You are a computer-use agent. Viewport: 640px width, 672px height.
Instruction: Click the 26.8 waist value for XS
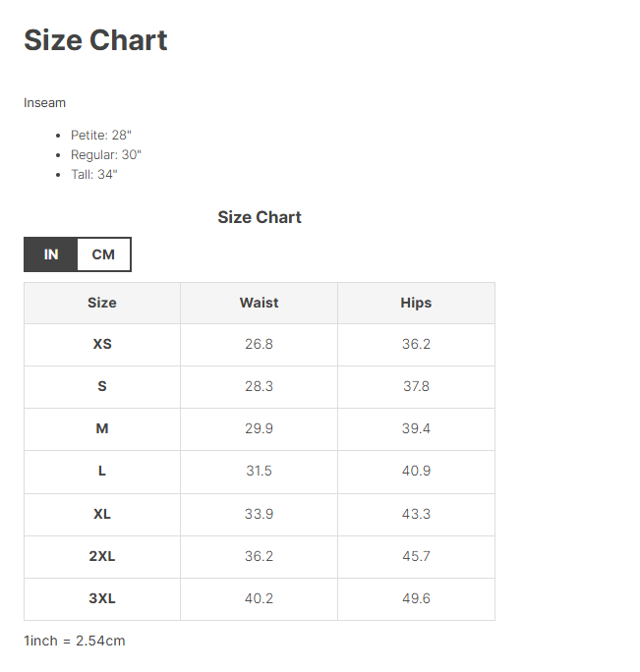259,345
